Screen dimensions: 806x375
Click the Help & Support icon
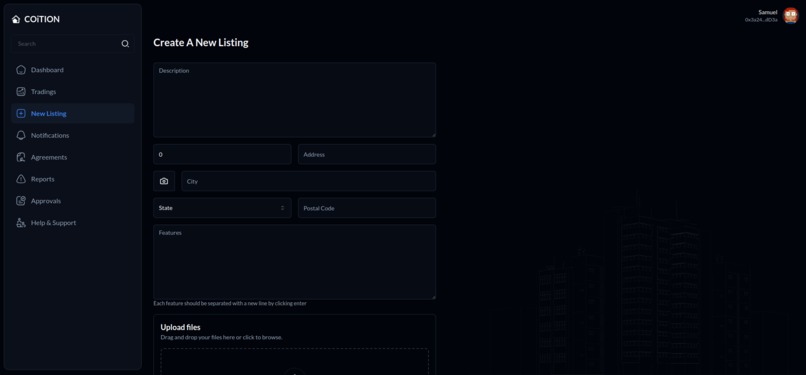[21, 222]
